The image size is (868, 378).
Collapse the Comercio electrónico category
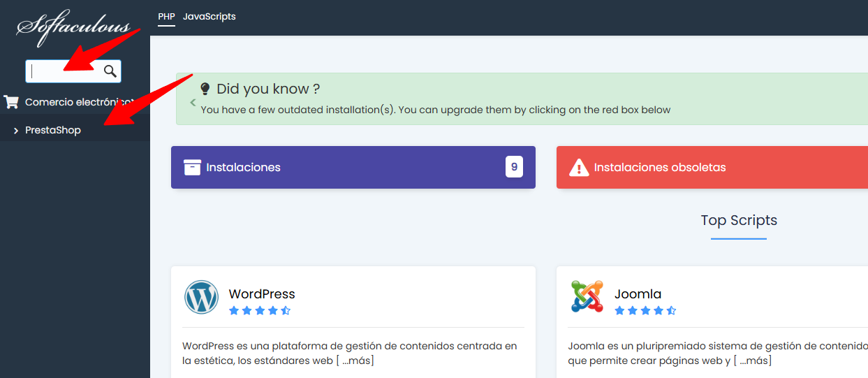click(x=77, y=102)
